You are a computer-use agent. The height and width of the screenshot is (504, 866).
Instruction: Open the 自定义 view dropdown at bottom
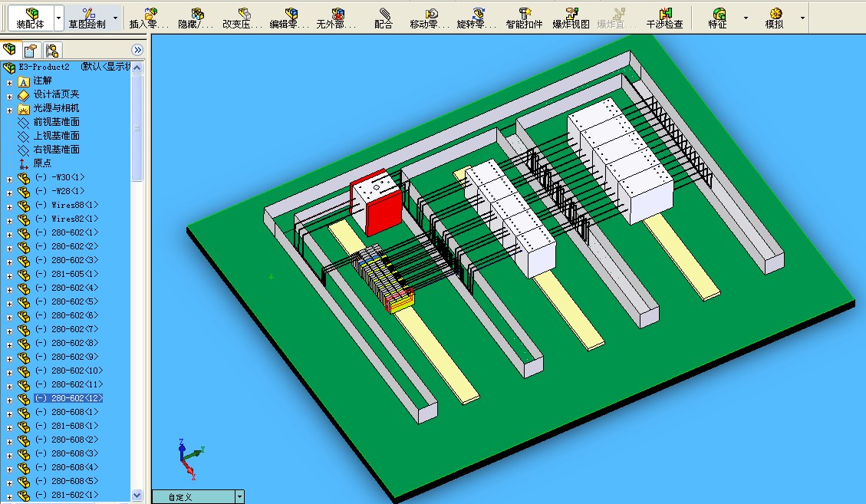[x=239, y=496]
